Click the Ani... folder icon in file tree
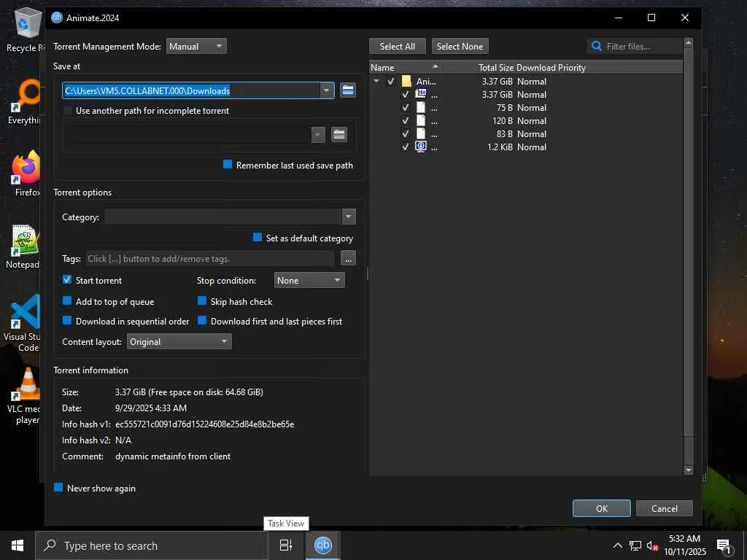Image resolution: width=747 pixels, height=560 pixels. click(406, 81)
